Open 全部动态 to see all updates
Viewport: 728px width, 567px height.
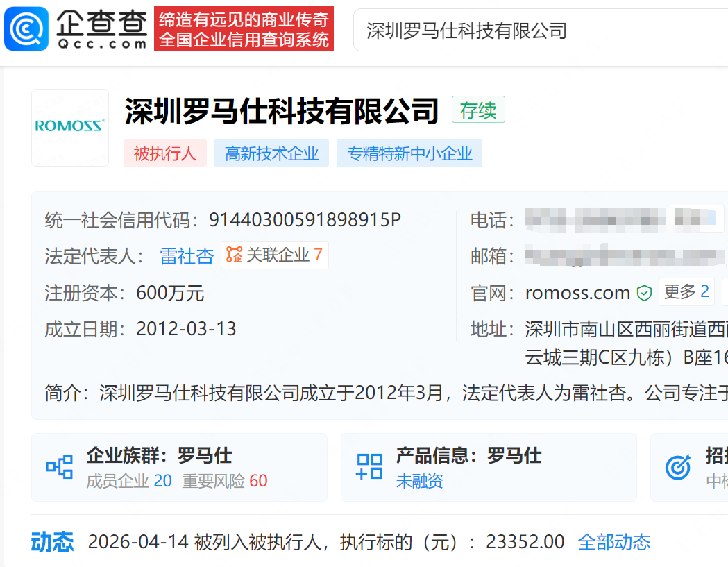(x=614, y=542)
